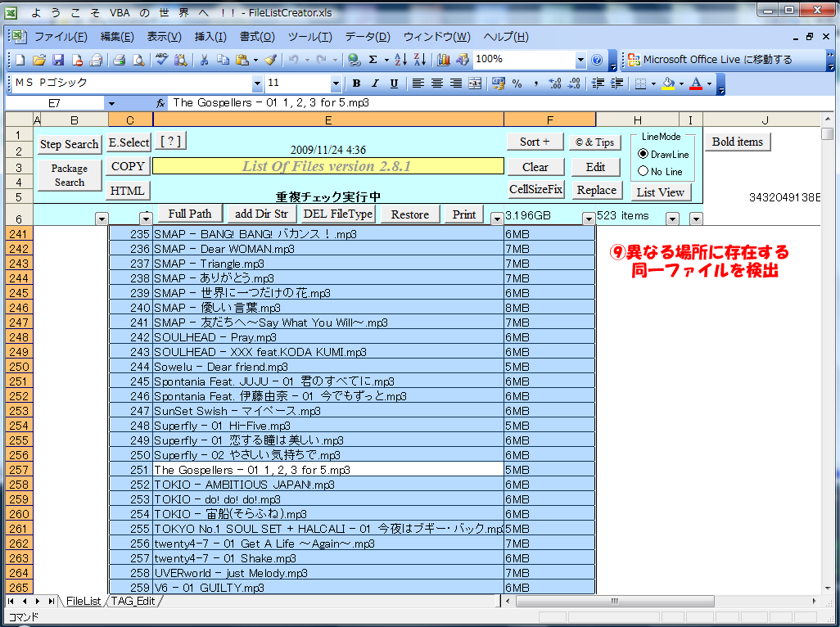Open the 挿入(I) menu

click(210, 37)
